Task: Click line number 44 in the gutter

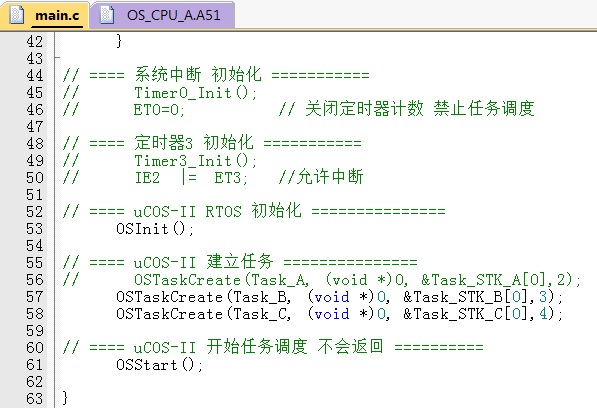Action: tap(35, 75)
